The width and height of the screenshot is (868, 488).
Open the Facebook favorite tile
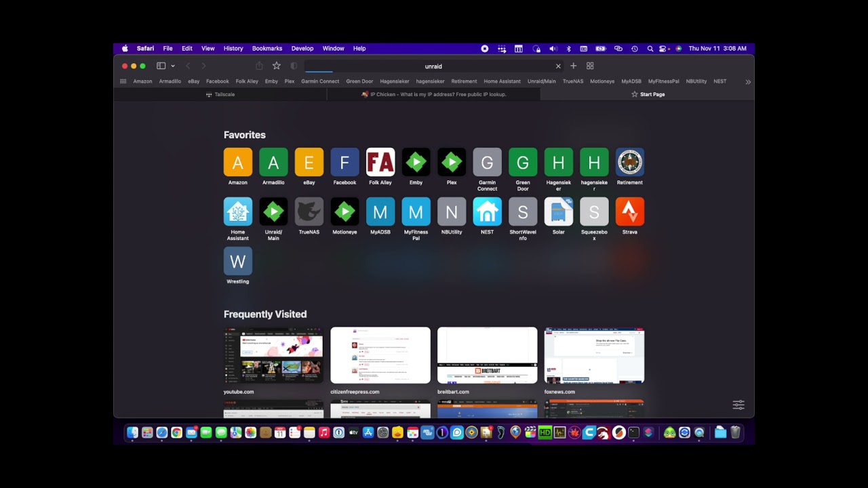pyautogui.click(x=344, y=163)
